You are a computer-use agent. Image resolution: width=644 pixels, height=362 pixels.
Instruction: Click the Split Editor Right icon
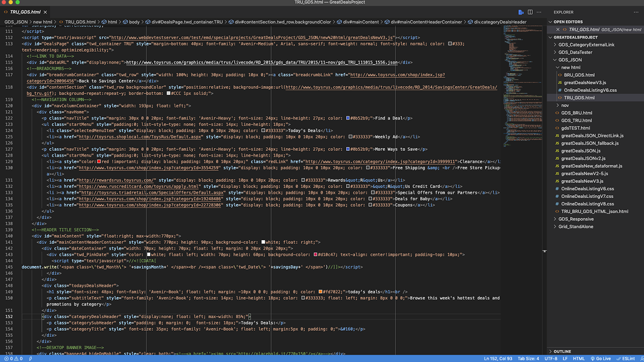[x=530, y=12]
